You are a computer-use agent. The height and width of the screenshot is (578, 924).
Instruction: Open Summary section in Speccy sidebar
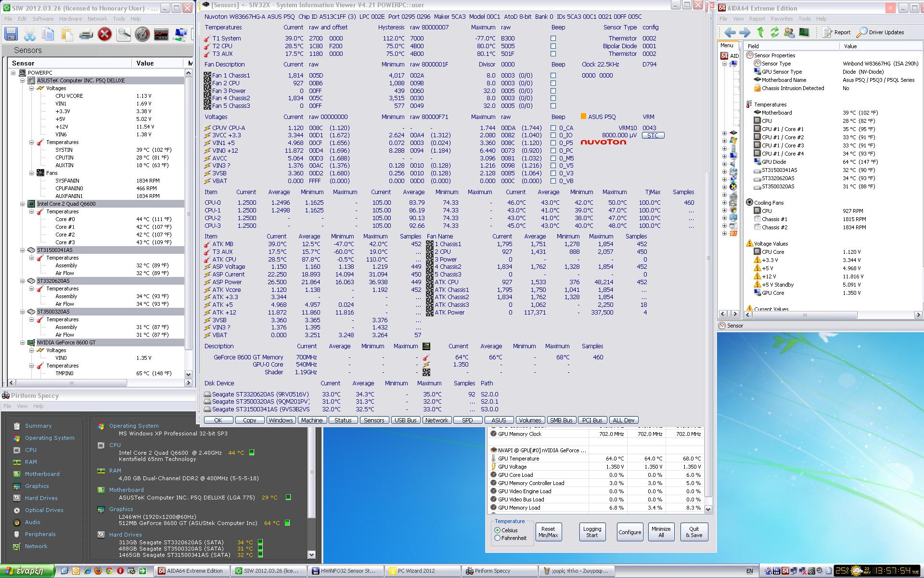[x=38, y=426]
